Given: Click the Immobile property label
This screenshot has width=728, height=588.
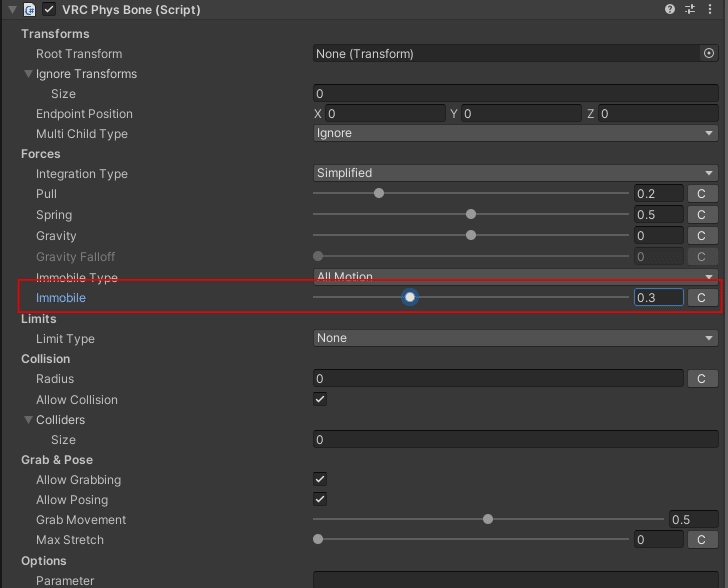Looking at the screenshot, I should coord(61,298).
